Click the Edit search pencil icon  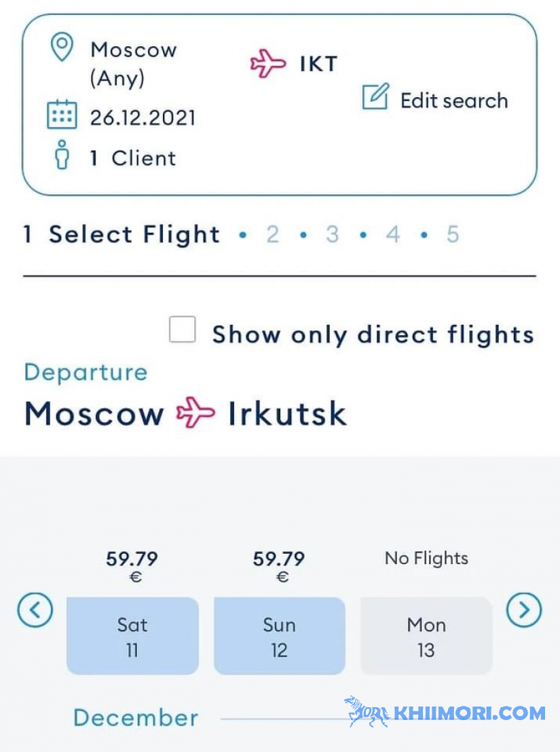(x=375, y=96)
